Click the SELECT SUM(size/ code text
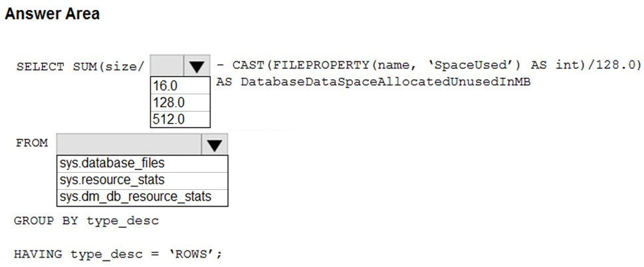 click(81, 66)
